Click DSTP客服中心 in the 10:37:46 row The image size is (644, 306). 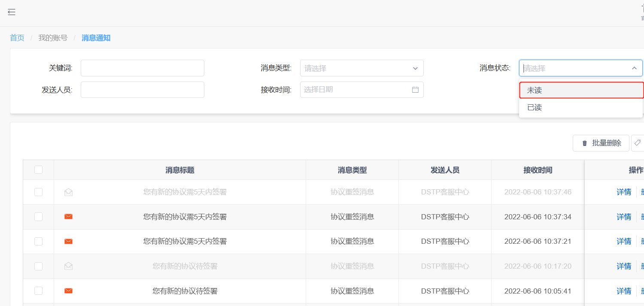point(445,192)
